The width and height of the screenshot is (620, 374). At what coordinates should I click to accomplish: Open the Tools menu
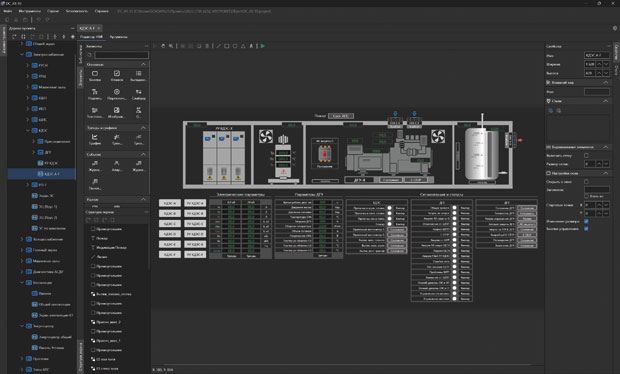click(x=30, y=11)
